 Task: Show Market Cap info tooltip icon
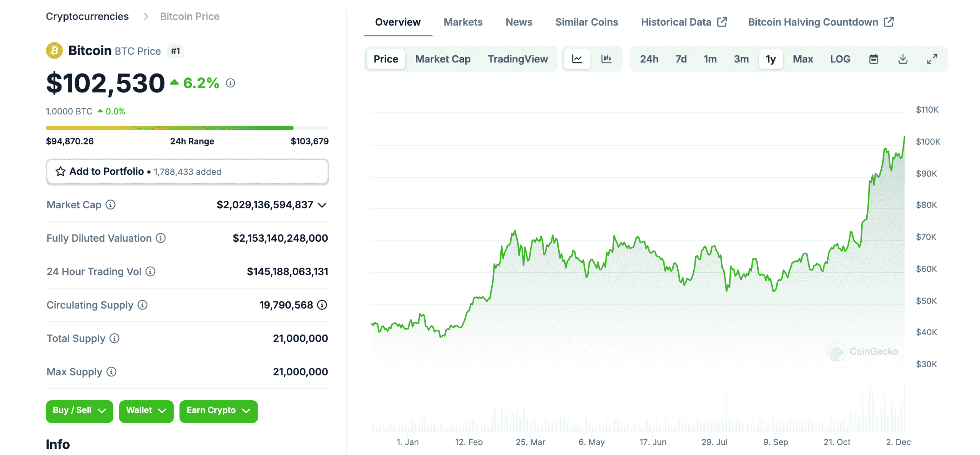pos(111,205)
